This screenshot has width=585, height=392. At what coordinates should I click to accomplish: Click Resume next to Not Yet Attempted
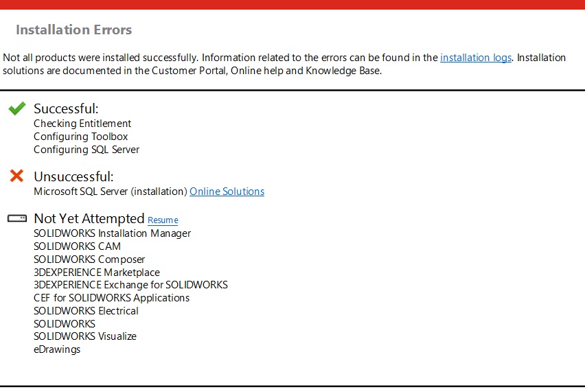[x=163, y=220]
